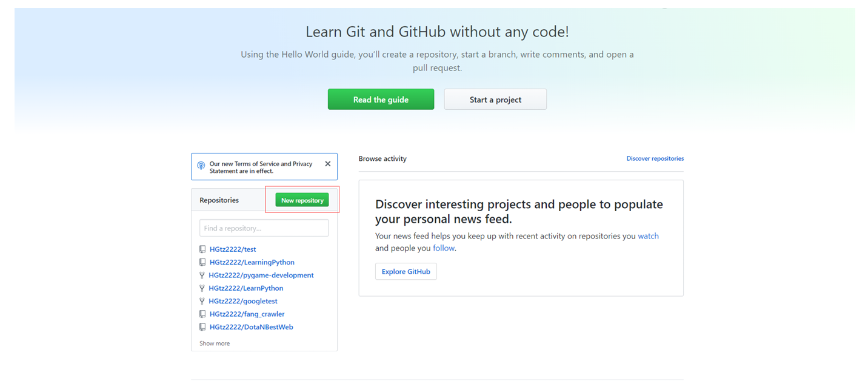Open HGtz2222/fang_crawler repository
The width and height of the screenshot is (868, 392).
(x=247, y=314)
